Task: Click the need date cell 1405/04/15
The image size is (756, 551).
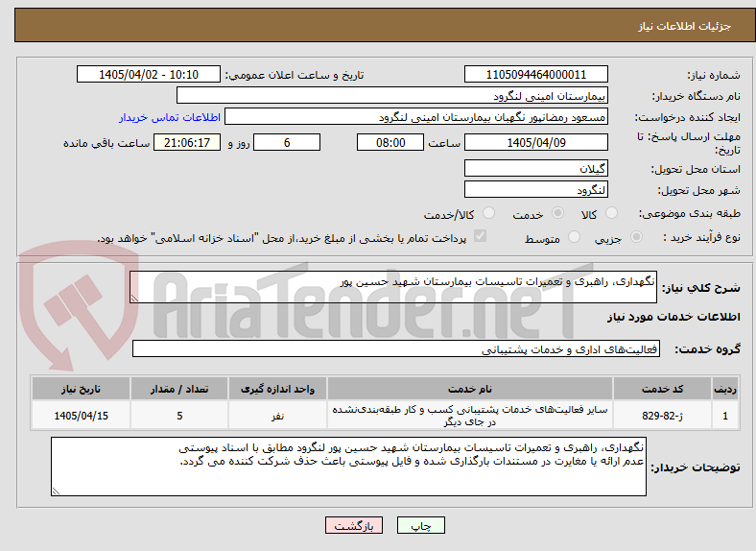Action: click(x=81, y=416)
